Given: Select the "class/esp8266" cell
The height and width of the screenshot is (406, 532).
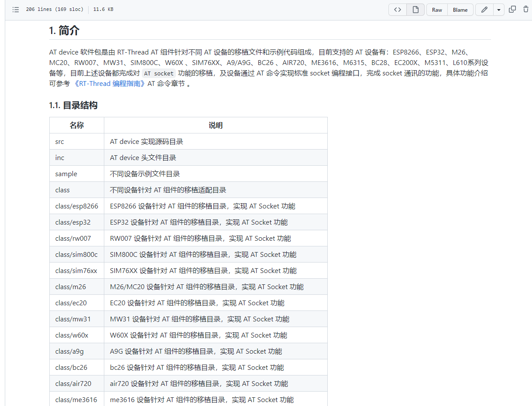Looking at the screenshot, I should click(77, 206).
